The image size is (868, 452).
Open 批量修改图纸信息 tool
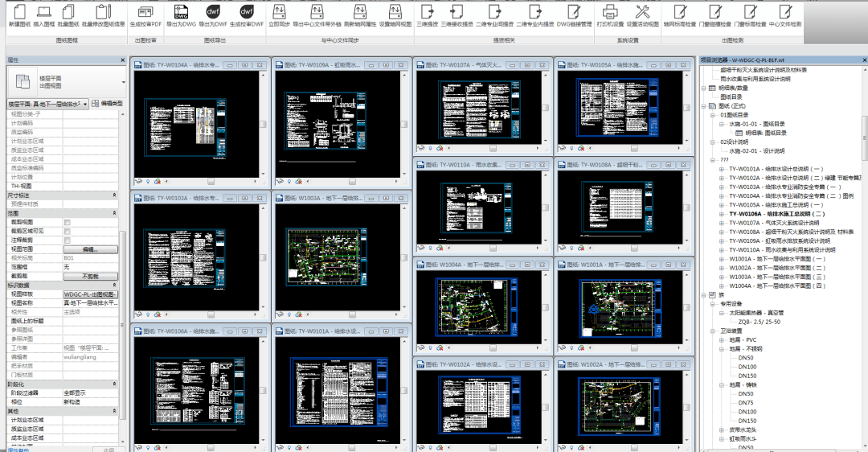click(104, 15)
